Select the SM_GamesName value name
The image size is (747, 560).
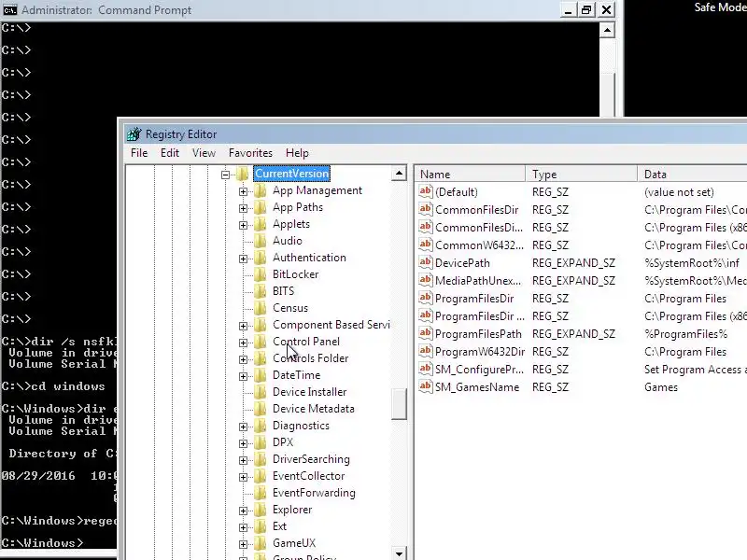point(477,387)
